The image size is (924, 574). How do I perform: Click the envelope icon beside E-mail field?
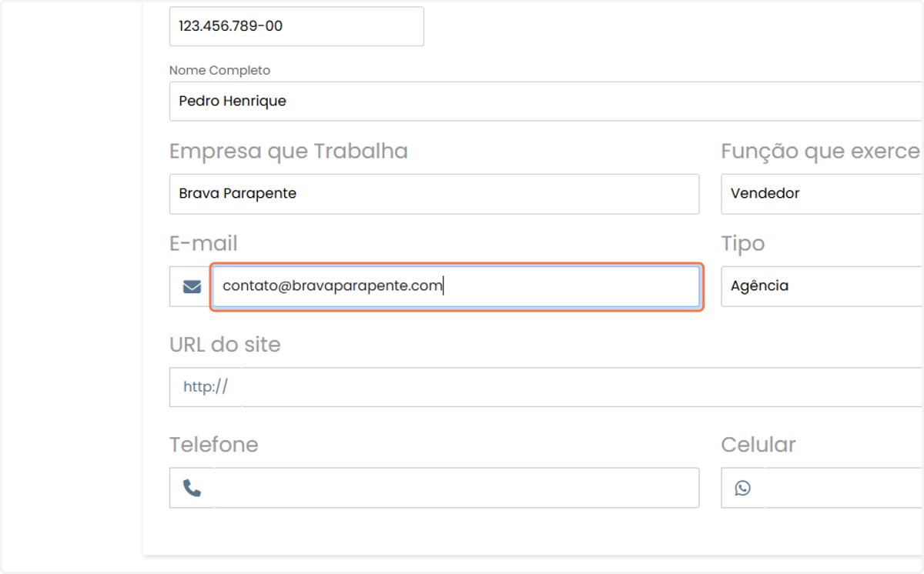[x=192, y=287]
